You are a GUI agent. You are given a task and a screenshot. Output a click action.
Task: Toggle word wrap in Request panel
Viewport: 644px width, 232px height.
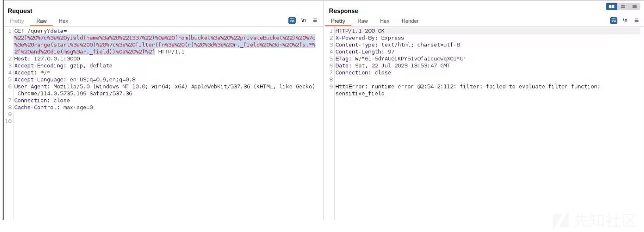(292, 21)
